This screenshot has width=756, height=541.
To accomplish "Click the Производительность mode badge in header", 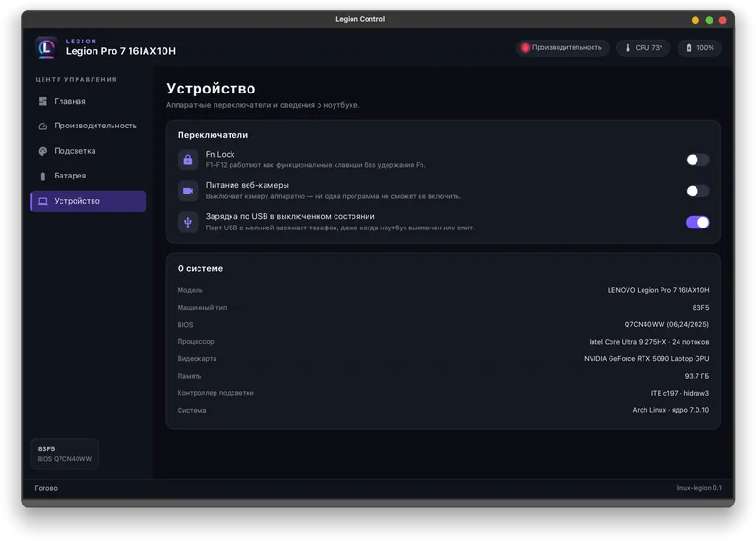I will tap(562, 47).
